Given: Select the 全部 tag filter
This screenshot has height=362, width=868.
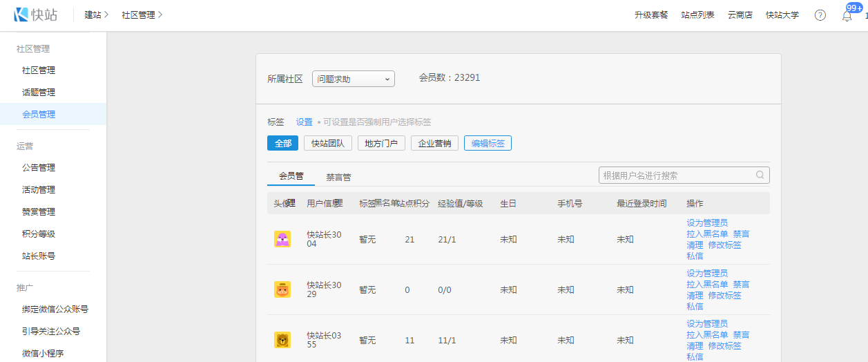Looking at the screenshot, I should pyautogui.click(x=282, y=143).
